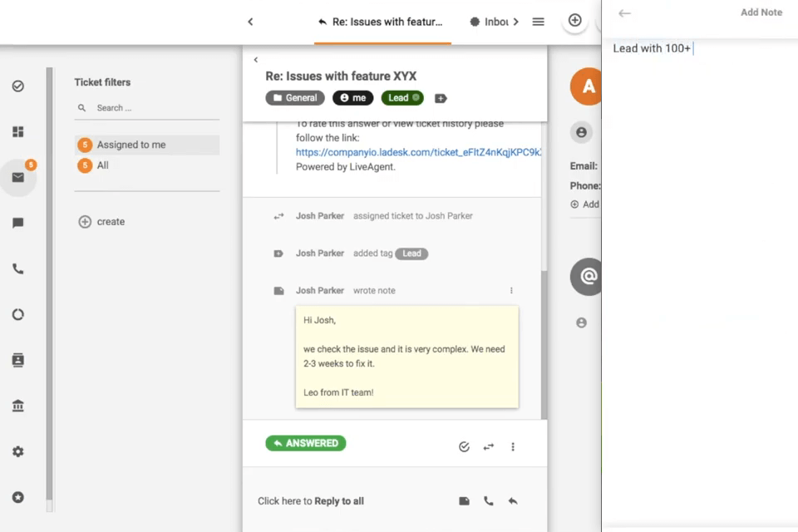The image size is (798, 532).
Task: Open three-dot menu of Josh Parker's note
Action: pos(511,291)
